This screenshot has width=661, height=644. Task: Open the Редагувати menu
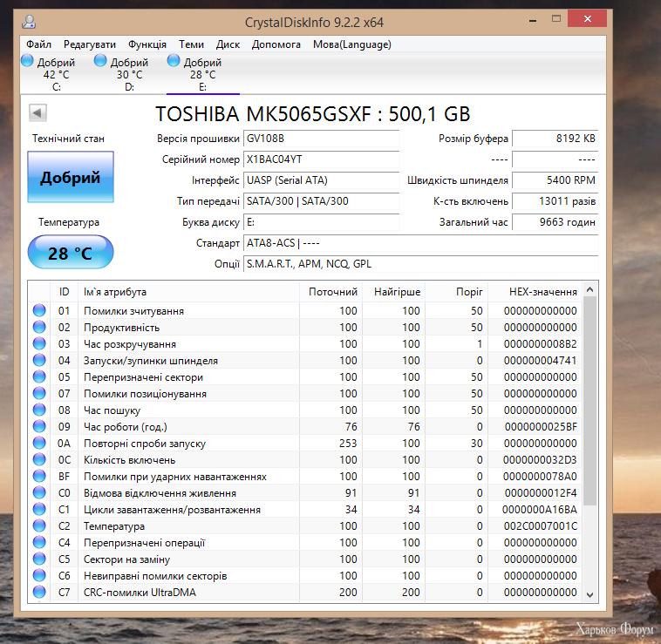click(x=90, y=44)
